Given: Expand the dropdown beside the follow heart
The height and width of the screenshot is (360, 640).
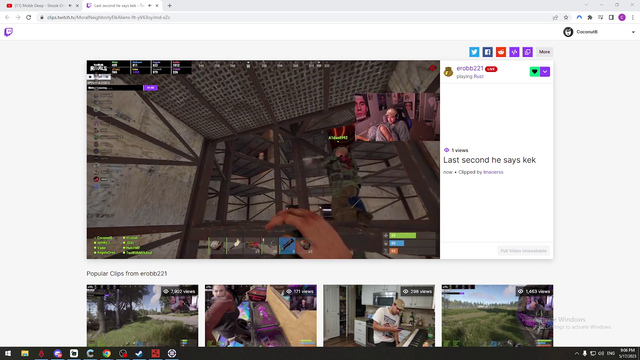Looking at the screenshot, I should (x=545, y=72).
